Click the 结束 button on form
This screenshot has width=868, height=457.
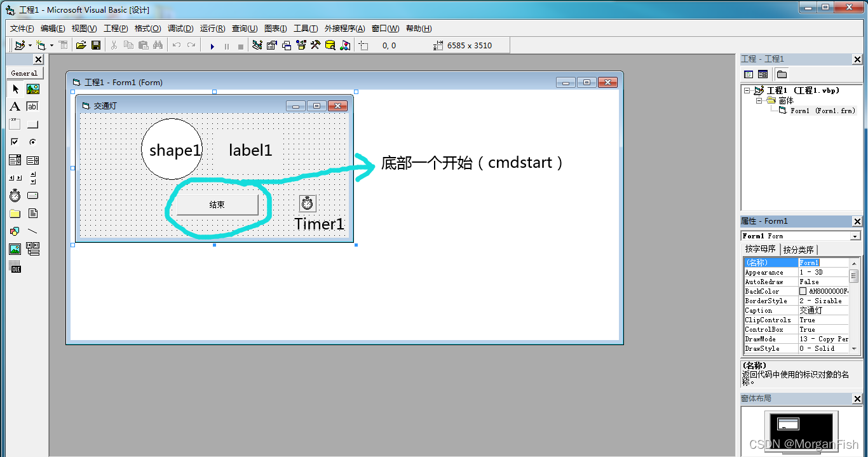(217, 205)
